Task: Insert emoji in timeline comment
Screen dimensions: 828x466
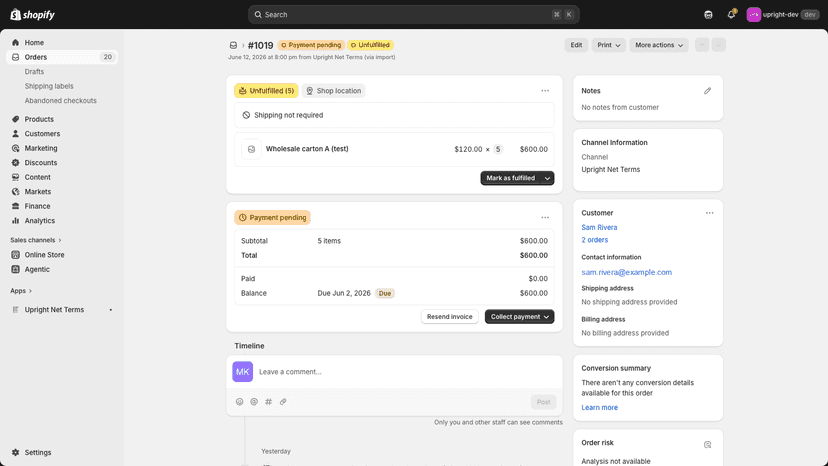Action: click(239, 402)
